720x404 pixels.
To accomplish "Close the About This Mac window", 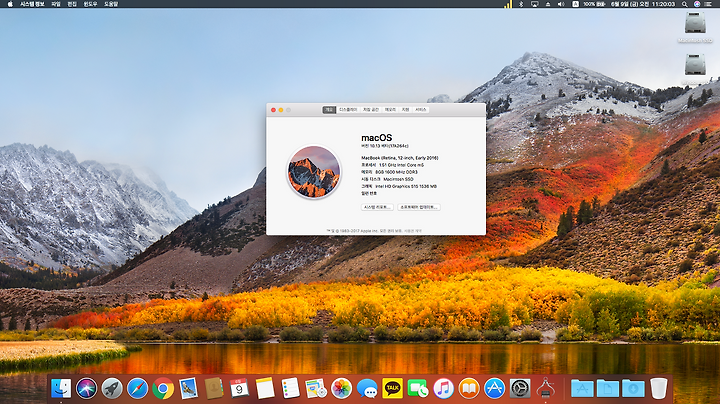I will pyautogui.click(x=273, y=110).
